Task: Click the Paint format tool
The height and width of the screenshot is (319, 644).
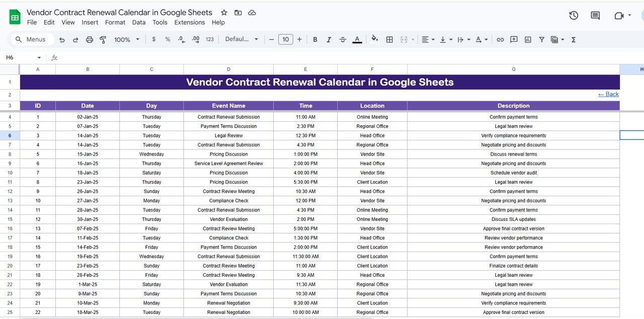Action: tap(103, 39)
